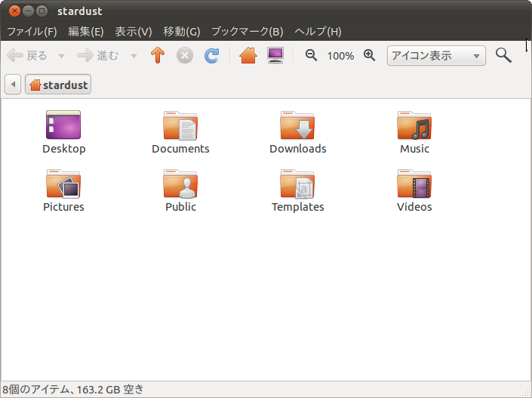Click the Videos label text
This screenshot has width=532, height=398.
[x=414, y=207]
